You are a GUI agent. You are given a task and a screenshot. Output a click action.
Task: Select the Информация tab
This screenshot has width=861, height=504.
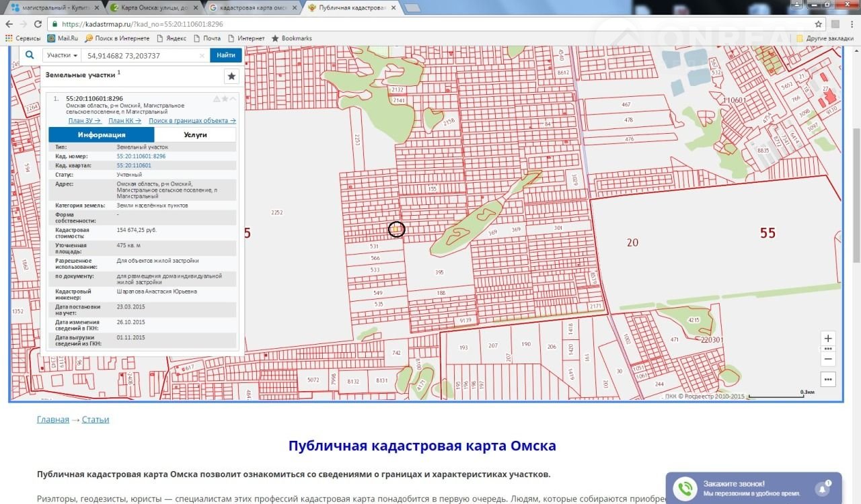(x=102, y=134)
